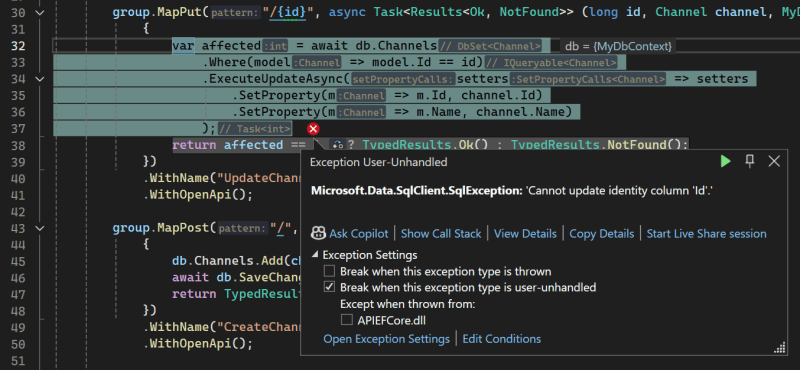Click the // Task<int> inlay hint
800x370 pixels.
[255, 129]
